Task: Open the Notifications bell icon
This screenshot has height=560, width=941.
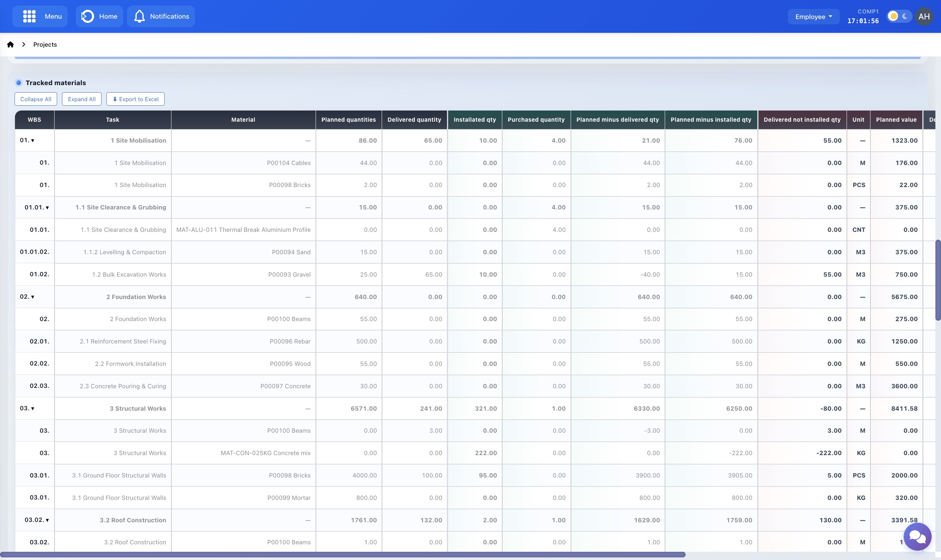Action: 139,16
